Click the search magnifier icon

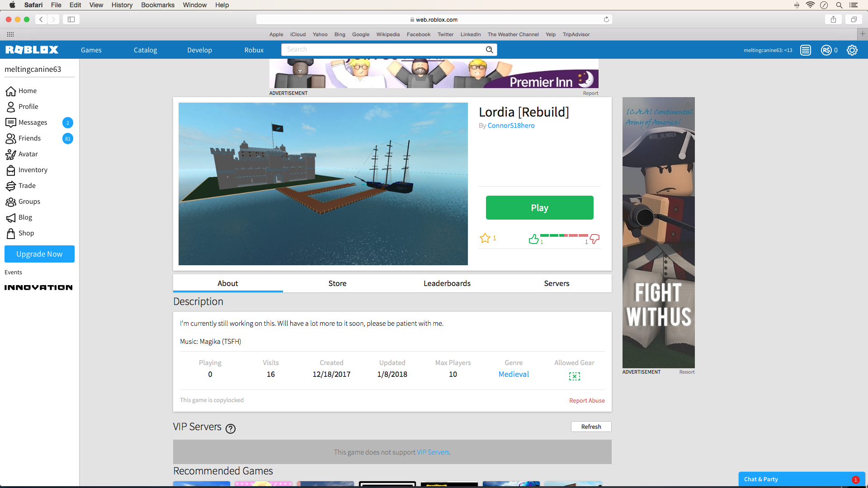tap(489, 50)
